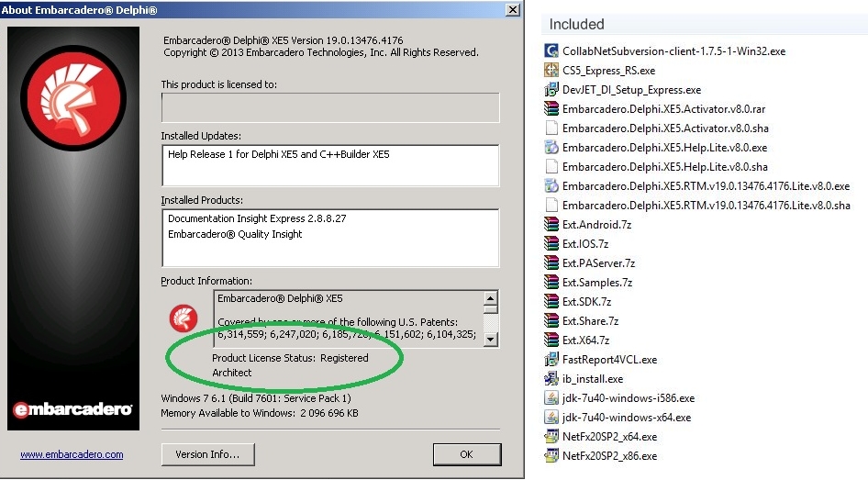Click the Activator.v8.0.rar archive icon
The image size is (868, 480).
pos(551,109)
